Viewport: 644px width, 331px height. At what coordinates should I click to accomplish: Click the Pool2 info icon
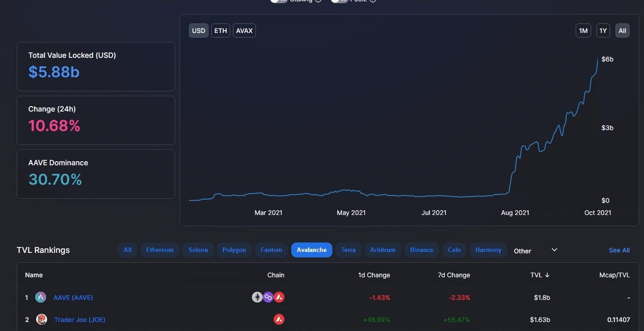pos(373,1)
